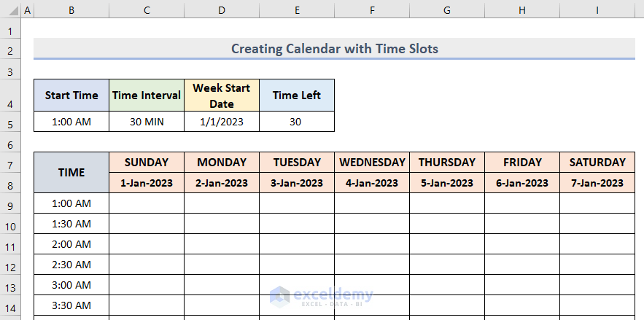Select the Start Time value '1:00 AM' cell
This screenshot has width=644, height=320.
click(x=71, y=122)
